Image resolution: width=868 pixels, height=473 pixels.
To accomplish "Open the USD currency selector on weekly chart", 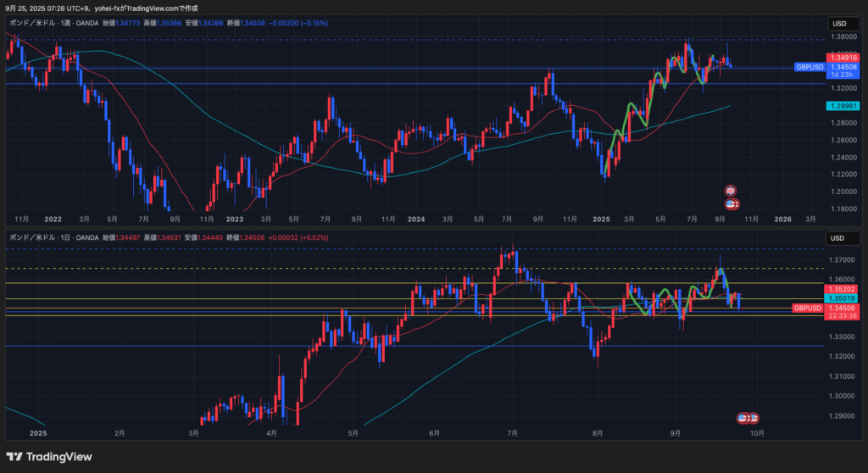I will 839,23.
